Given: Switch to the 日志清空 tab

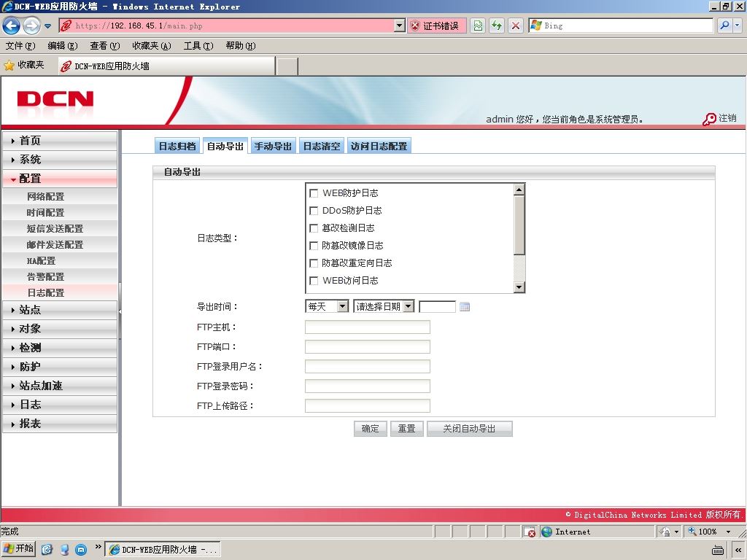Looking at the screenshot, I should click(322, 146).
